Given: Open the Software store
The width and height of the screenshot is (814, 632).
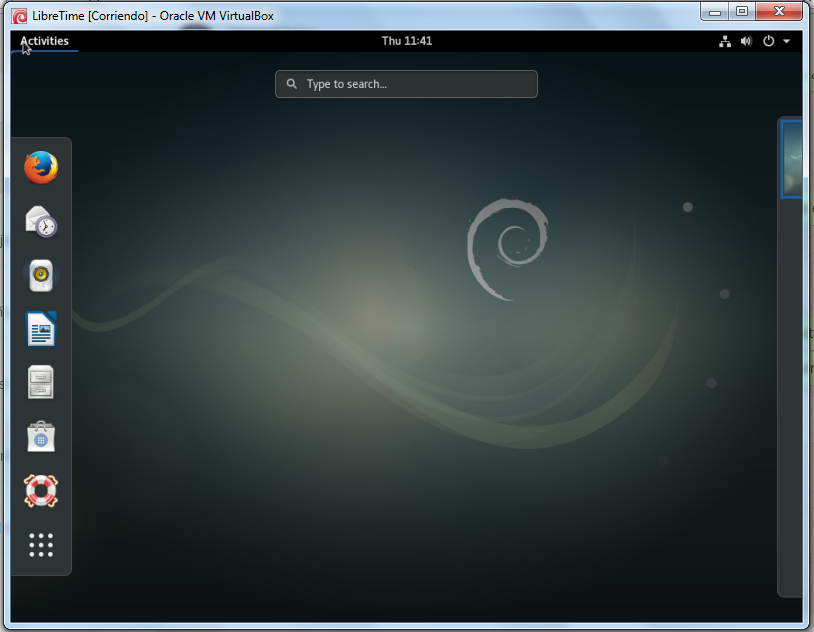Looking at the screenshot, I should coord(41,437).
